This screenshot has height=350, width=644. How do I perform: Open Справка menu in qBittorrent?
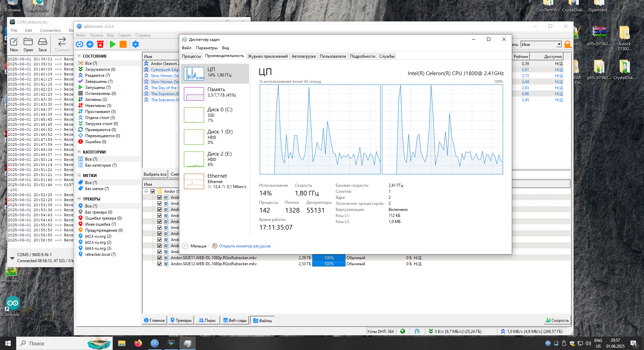[x=143, y=35]
